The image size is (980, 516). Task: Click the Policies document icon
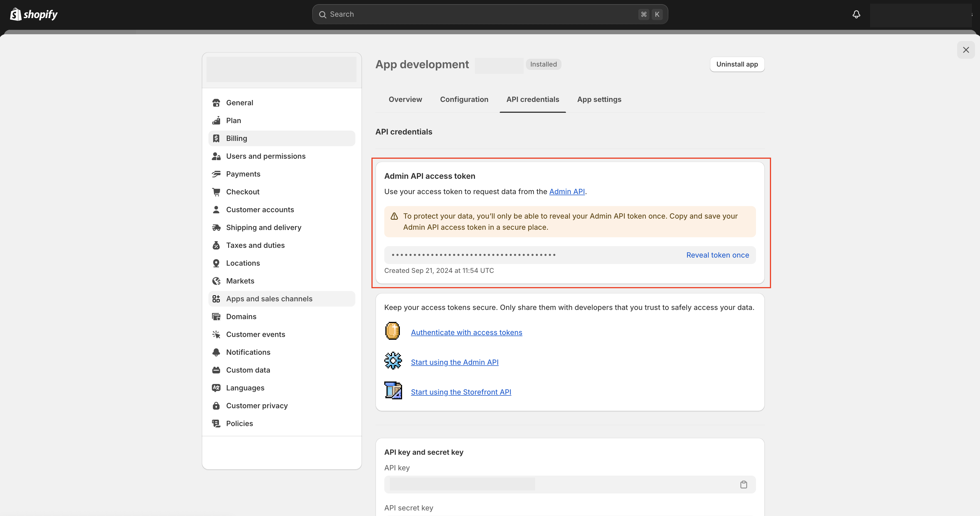tap(216, 424)
